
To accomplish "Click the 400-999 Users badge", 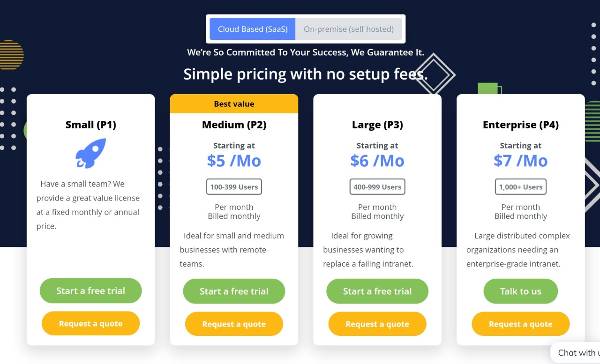I will [377, 186].
